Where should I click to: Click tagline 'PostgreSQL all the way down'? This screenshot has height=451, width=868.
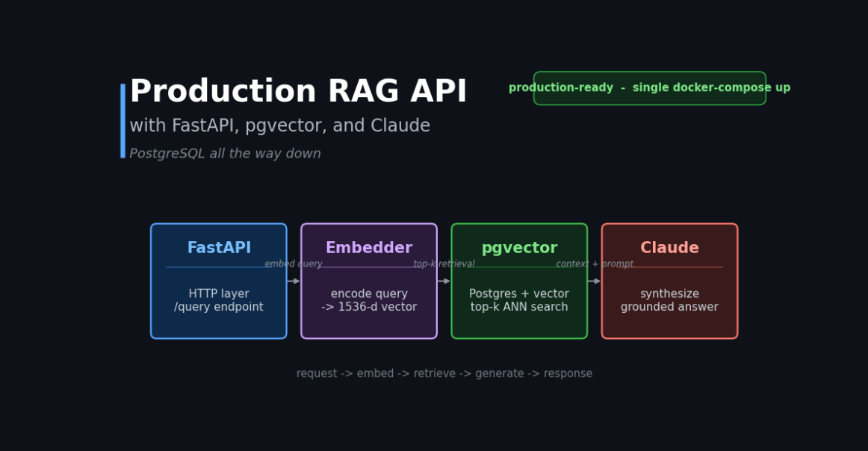point(225,154)
